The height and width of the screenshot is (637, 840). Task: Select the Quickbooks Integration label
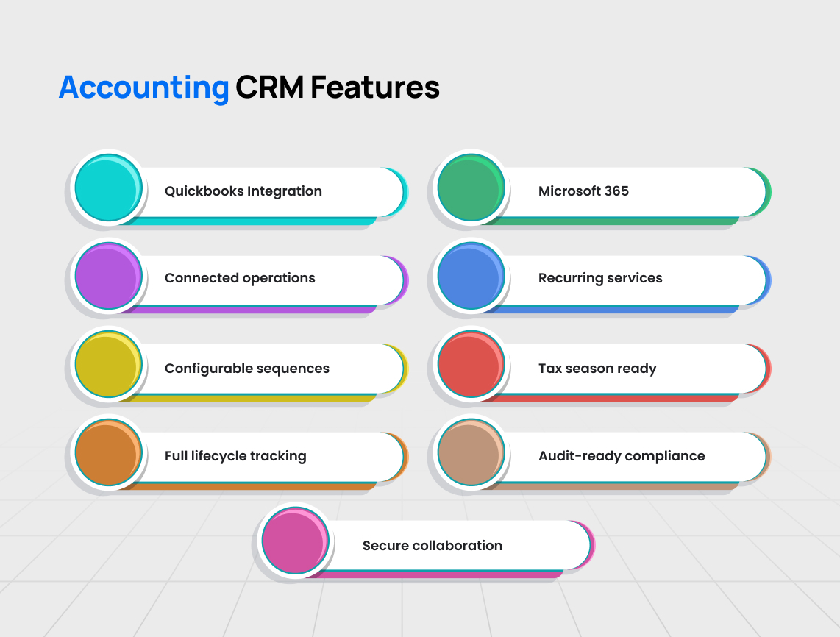click(243, 191)
